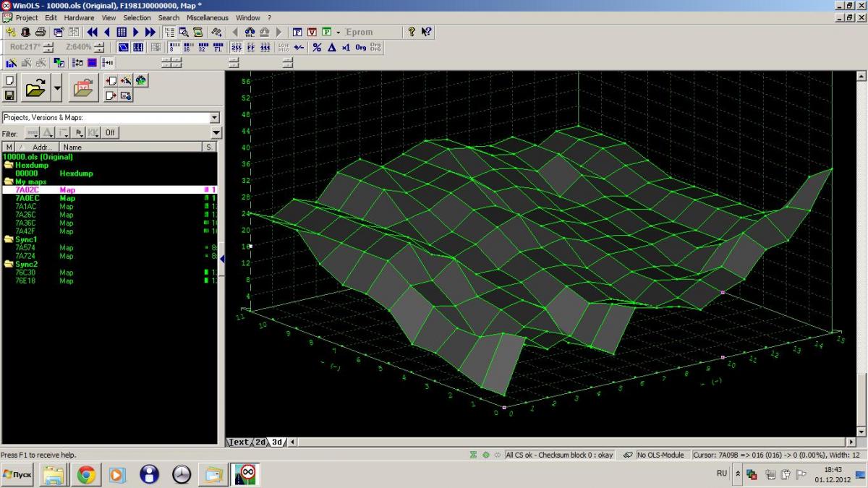Click the percent display icon

tap(317, 47)
